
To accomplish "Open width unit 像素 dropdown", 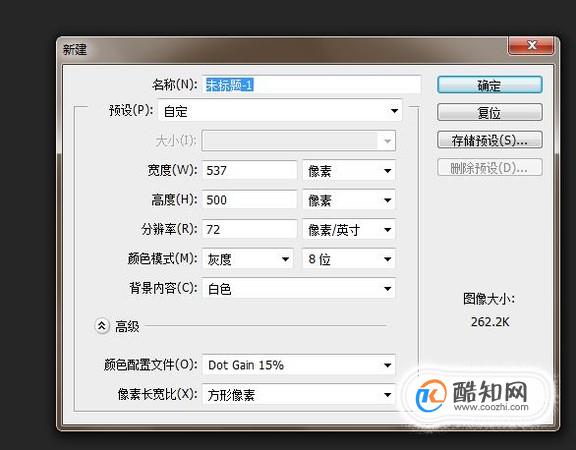I will (349, 170).
